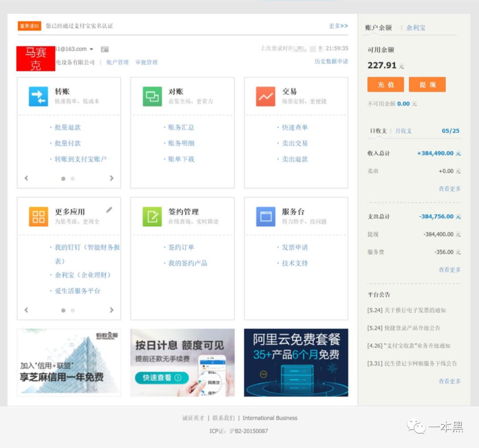Open 账户管理 link
Viewport: 479px width, 448px height.
pyautogui.click(x=117, y=63)
